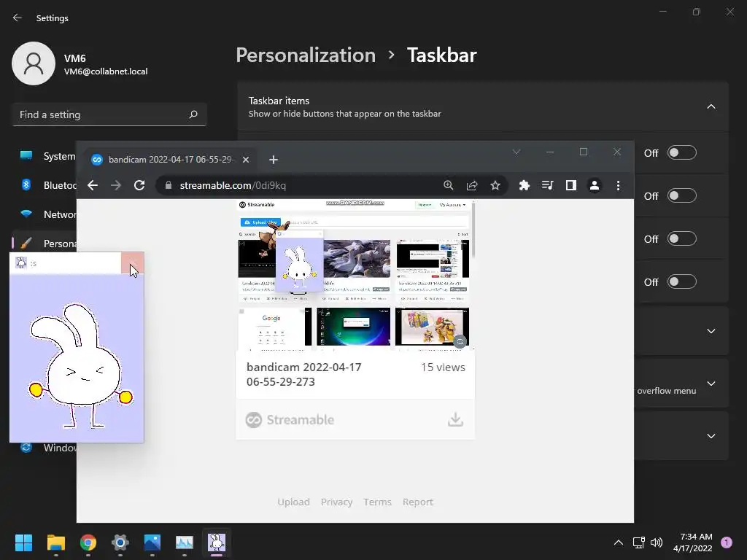Click Privacy footer link
The image size is (747, 560).
click(336, 502)
